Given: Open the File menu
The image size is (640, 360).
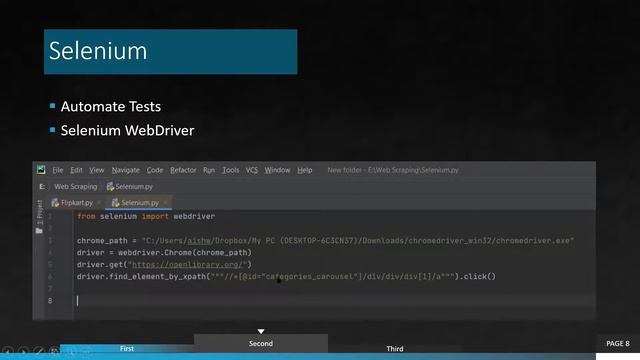Looking at the screenshot, I should click(58, 170).
